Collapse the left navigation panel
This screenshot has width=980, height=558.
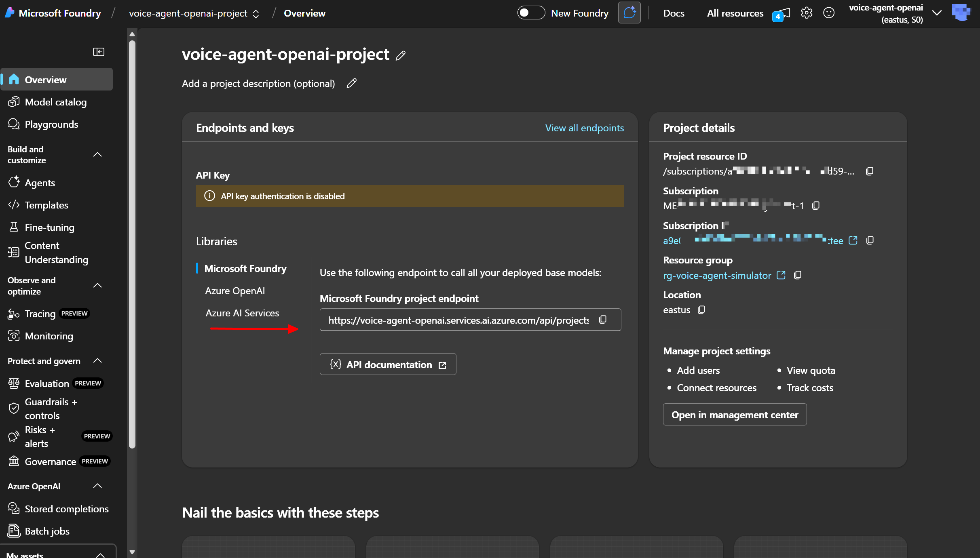pyautogui.click(x=98, y=52)
